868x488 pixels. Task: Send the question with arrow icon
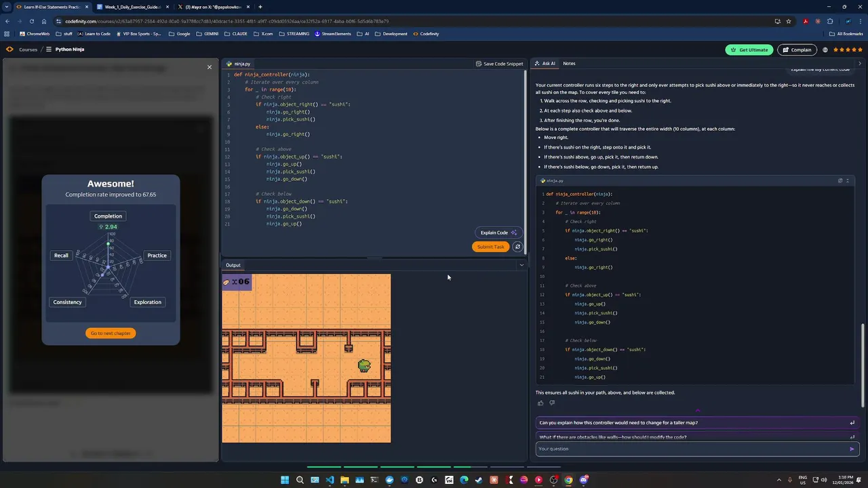(852, 449)
